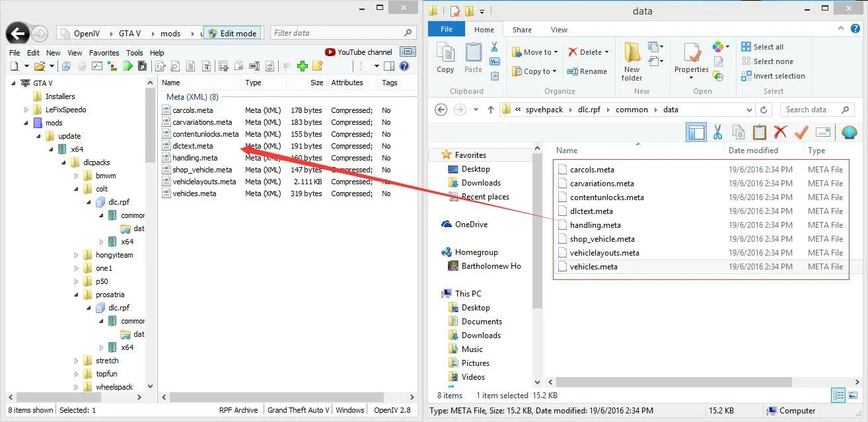This screenshot has width=868, height=422.
Task: Click Select all in Explorer ribbon
Action: [x=762, y=47]
